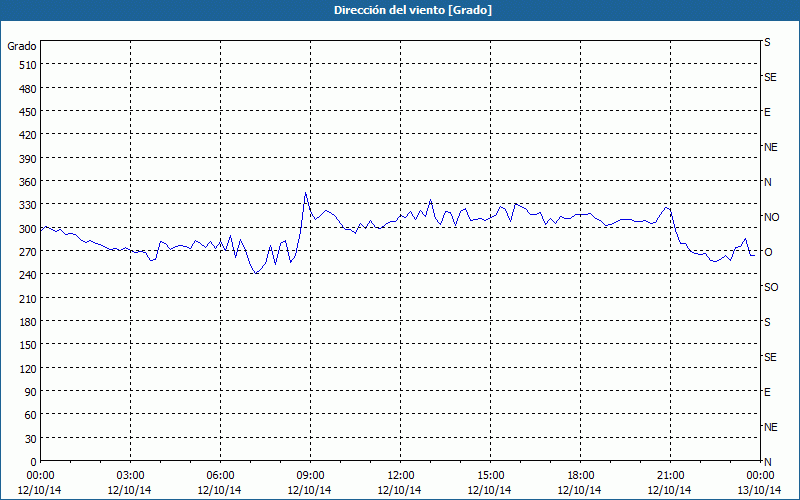Select the 60 degree axis label
The image size is (800, 500).
pyautogui.click(x=31, y=415)
